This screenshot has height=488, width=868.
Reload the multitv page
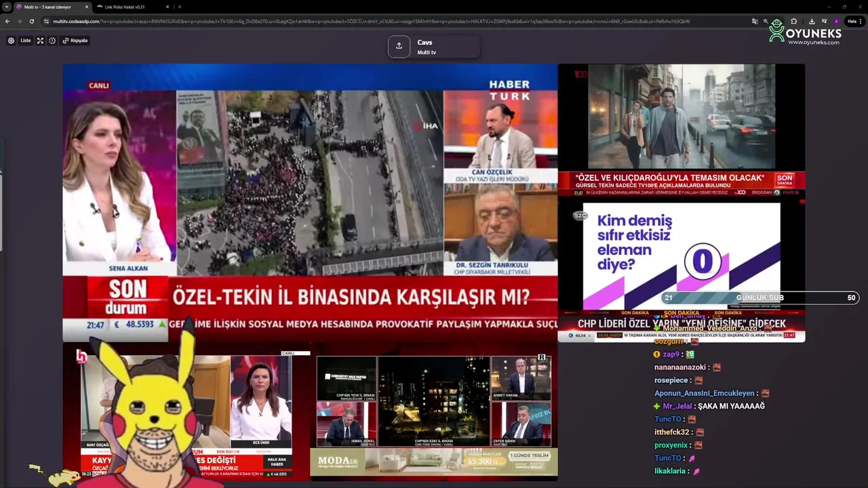(x=31, y=21)
